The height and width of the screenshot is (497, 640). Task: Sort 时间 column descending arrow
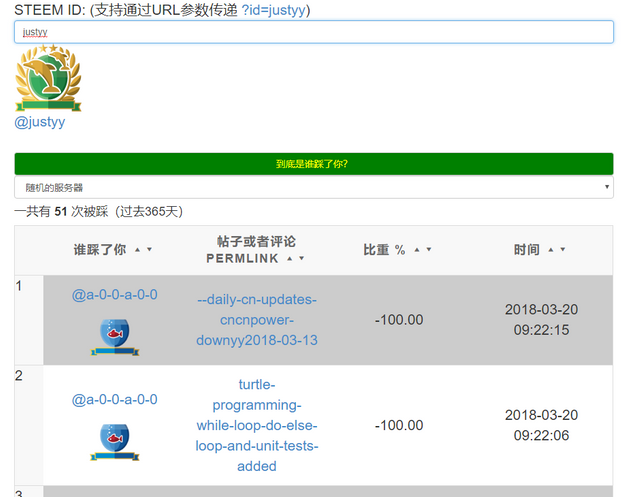[563, 249]
